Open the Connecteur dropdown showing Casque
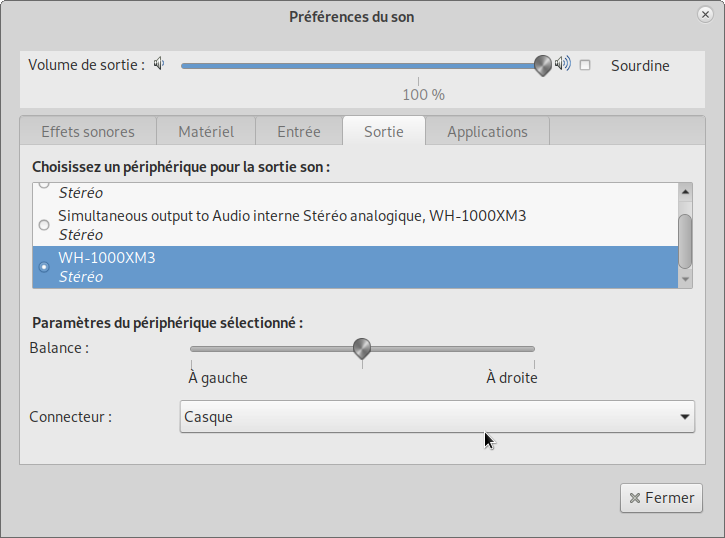The height and width of the screenshot is (538, 725). click(x=436, y=416)
